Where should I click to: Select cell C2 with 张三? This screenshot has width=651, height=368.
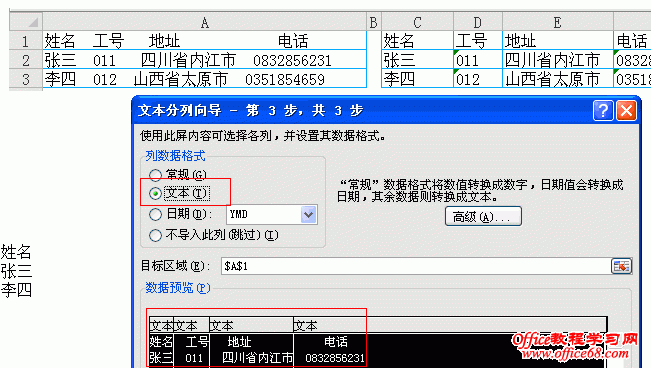[417, 60]
